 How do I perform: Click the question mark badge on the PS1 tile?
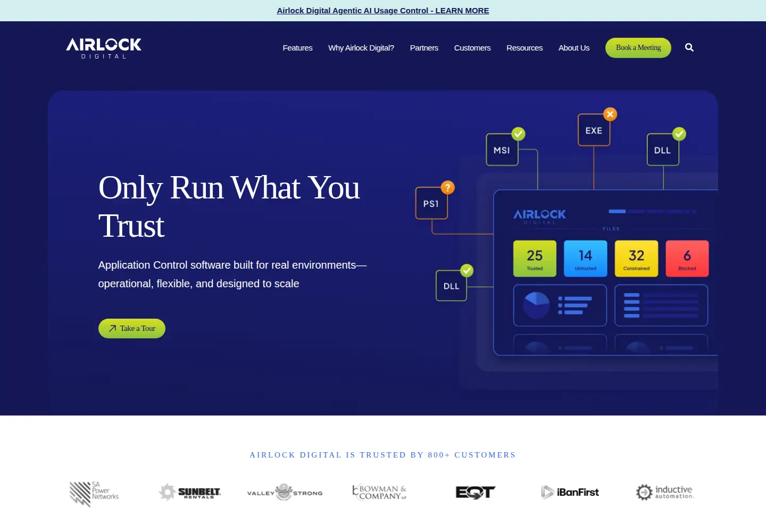pos(448,187)
